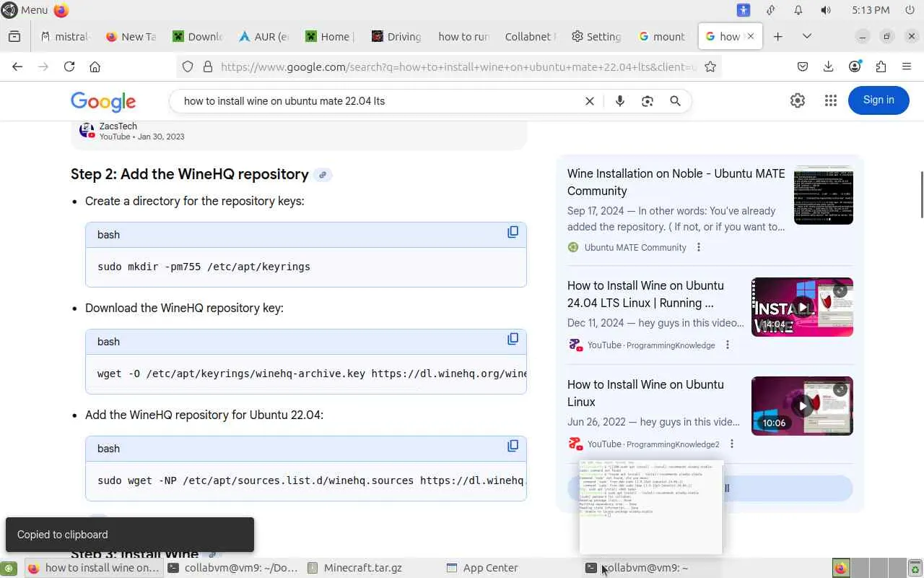Open 'How to Install Wine on Ubuntu 24.04 LTS' video

[645, 294]
